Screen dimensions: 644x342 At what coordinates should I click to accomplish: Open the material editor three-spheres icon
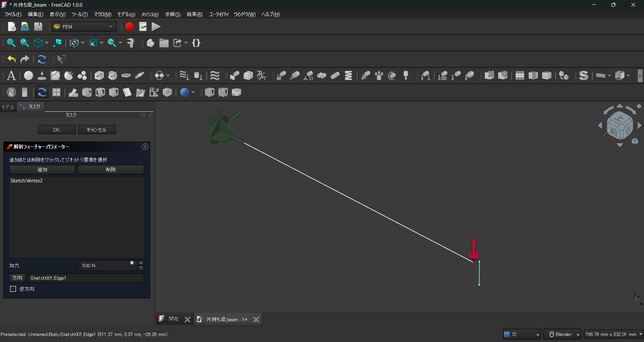pos(82,76)
